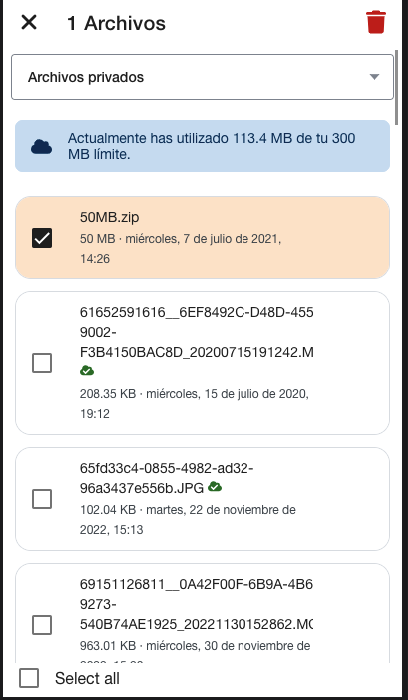Screen dimensions: 408x700
Task: Click the storage usage info banner
Action: (x=202, y=146)
